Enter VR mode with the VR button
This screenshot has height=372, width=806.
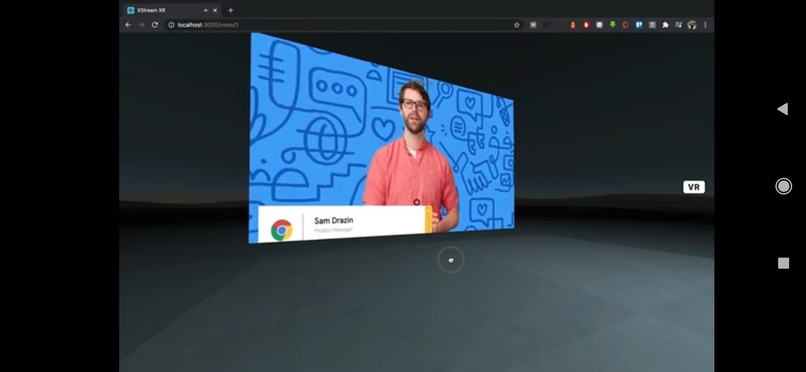coord(693,187)
